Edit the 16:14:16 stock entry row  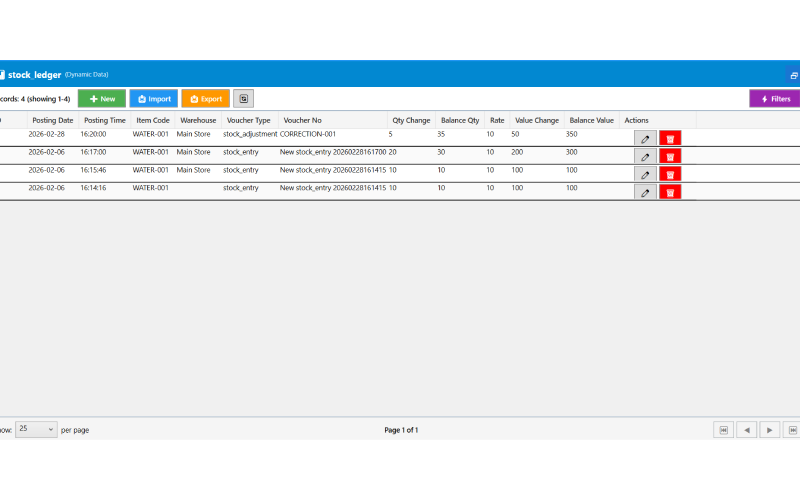pos(645,192)
